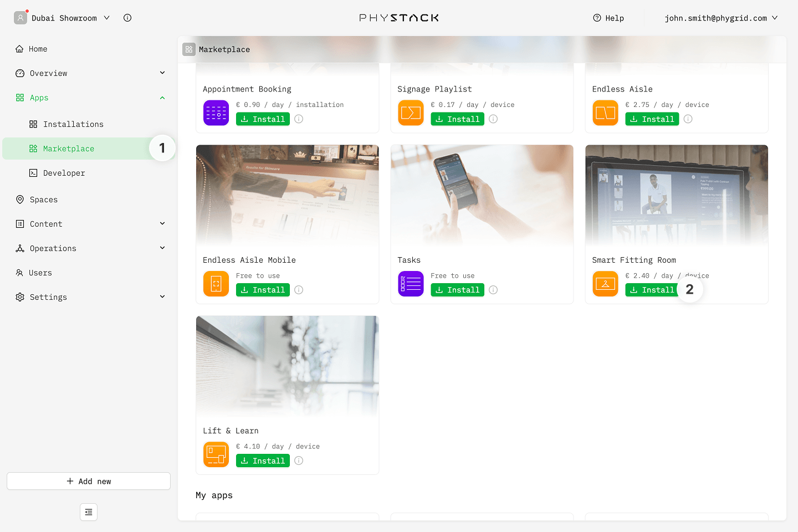Click the Spaces pin icon
Viewport: 798px width, 532px height.
pos(20,199)
